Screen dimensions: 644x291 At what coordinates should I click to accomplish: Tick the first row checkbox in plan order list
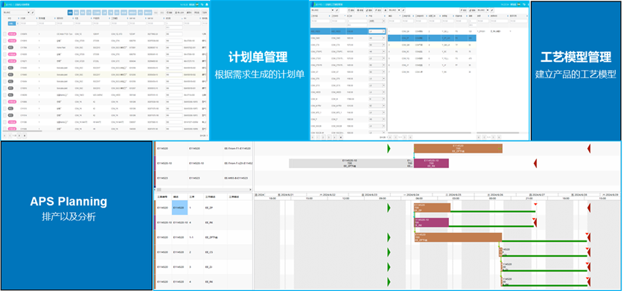tap(4, 34)
